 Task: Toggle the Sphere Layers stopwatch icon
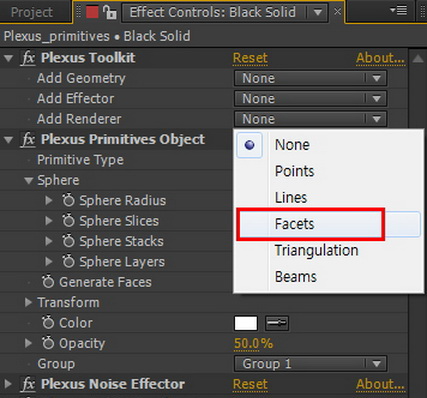click(x=68, y=261)
